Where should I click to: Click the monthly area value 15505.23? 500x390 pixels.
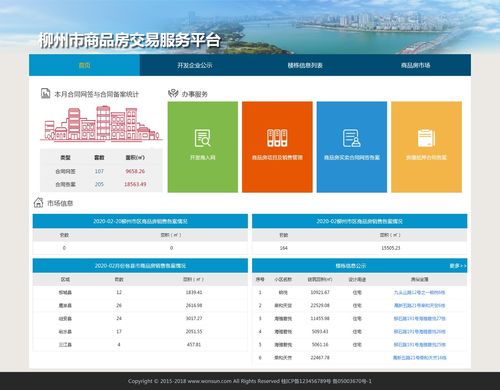coord(391,248)
